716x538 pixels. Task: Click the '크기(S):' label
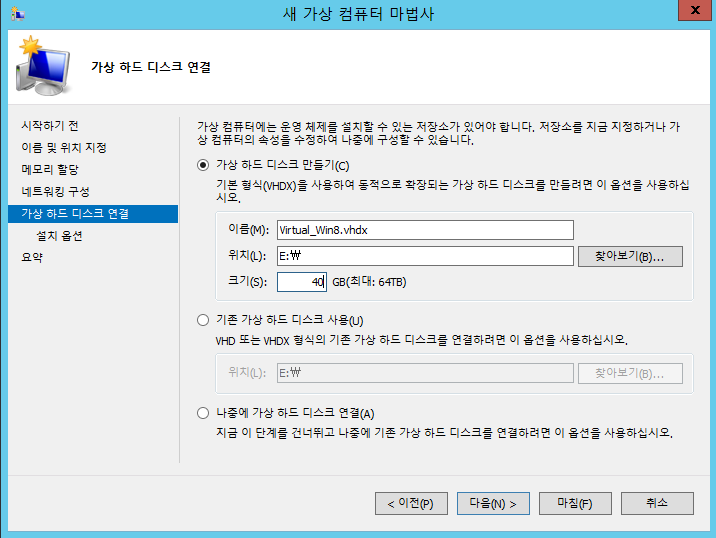[247, 281]
